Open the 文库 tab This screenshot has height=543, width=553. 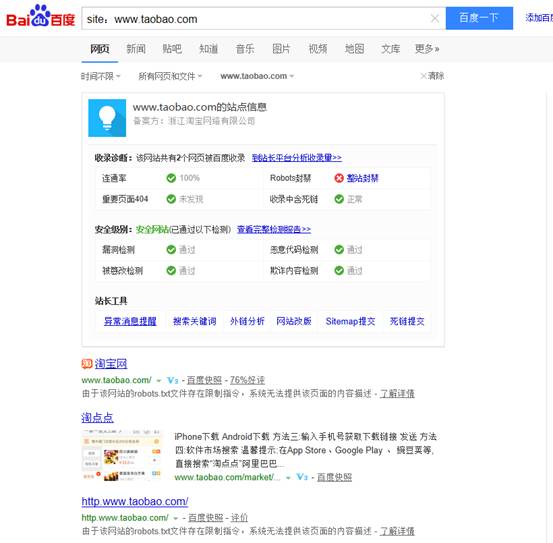[390, 49]
